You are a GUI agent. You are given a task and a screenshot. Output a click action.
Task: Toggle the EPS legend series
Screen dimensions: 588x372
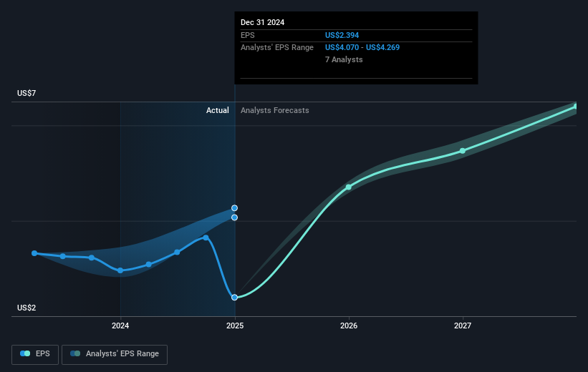pyautogui.click(x=35, y=354)
